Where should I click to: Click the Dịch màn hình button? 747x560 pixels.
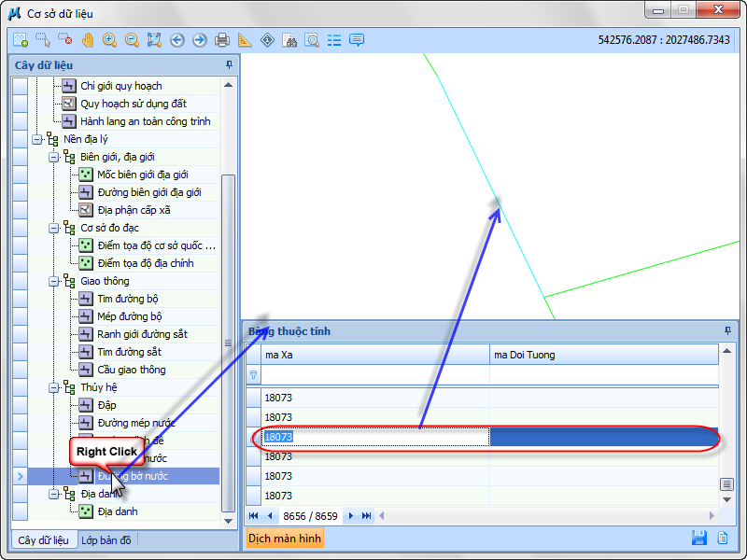[285, 538]
